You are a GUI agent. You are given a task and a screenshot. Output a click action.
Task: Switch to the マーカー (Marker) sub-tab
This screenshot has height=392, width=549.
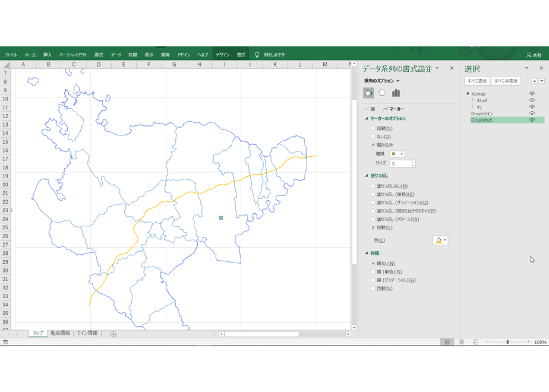click(393, 109)
